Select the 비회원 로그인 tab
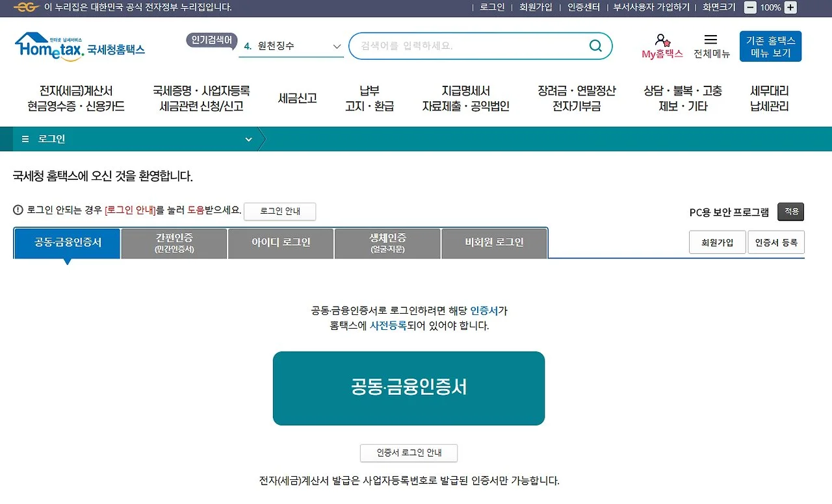Image resolution: width=832 pixels, height=504 pixels. [x=493, y=242]
